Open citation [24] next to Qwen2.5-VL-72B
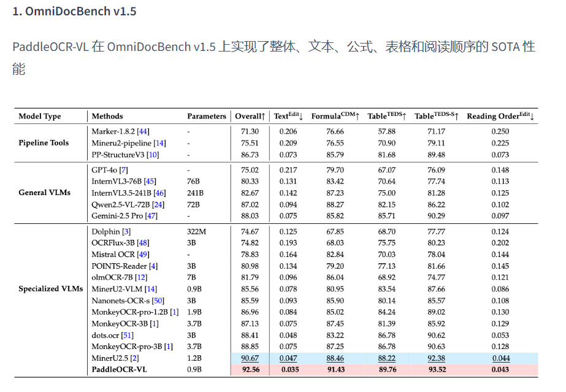The image size is (566, 392). tap(158, 205)
